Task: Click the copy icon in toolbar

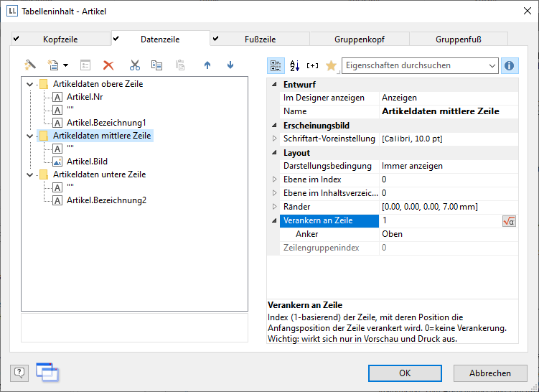Action: click(156, 65)
